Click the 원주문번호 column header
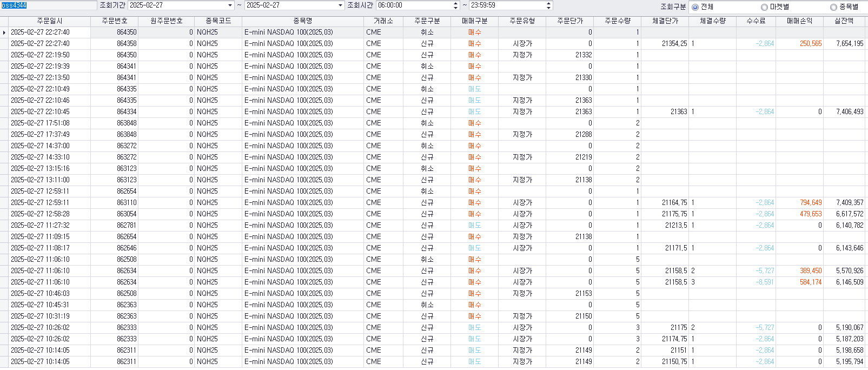Viewport: 868px width, 370px height. point(167,21)
